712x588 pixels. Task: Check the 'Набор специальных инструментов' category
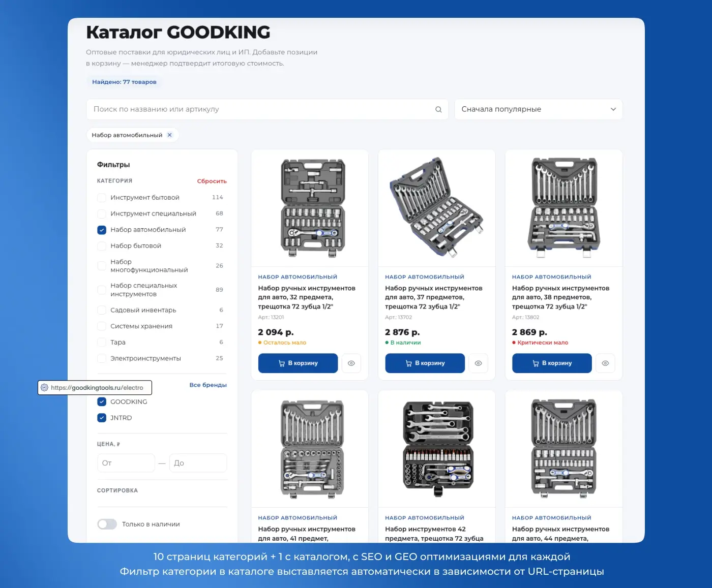click(102, 290)
